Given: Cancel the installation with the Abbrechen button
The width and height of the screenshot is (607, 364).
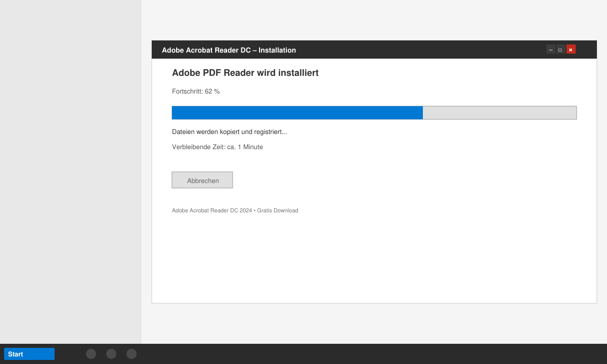Looking at the screenshot, I should 202,180.
